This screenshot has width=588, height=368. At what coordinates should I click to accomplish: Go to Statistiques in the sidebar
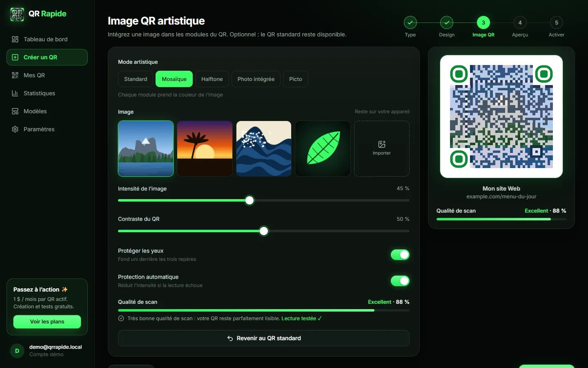(x=47, y=93)
